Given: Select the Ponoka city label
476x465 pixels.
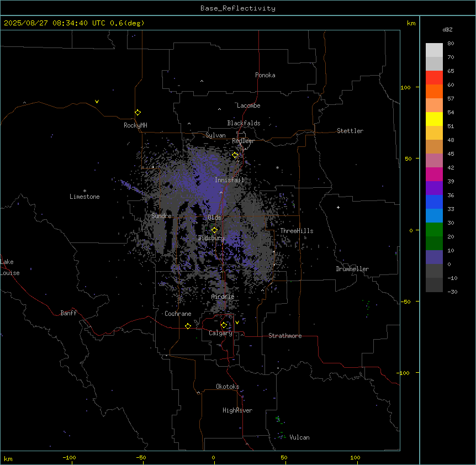Looking at the screenshot, I should click(x=265, y=75).
